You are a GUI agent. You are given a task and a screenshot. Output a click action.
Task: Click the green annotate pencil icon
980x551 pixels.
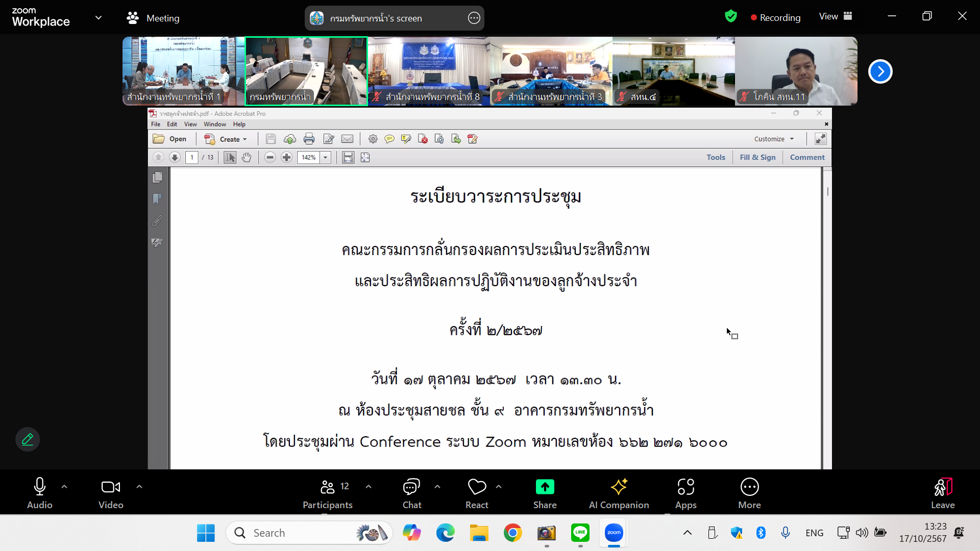coord(28,439)
